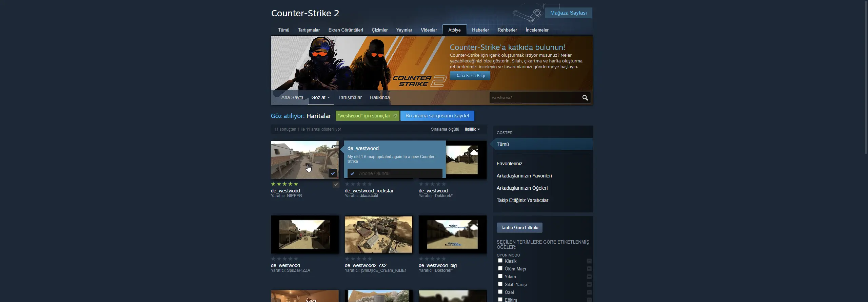
Task: Open the Hakkında workshop page
Action: pos(379,97)
